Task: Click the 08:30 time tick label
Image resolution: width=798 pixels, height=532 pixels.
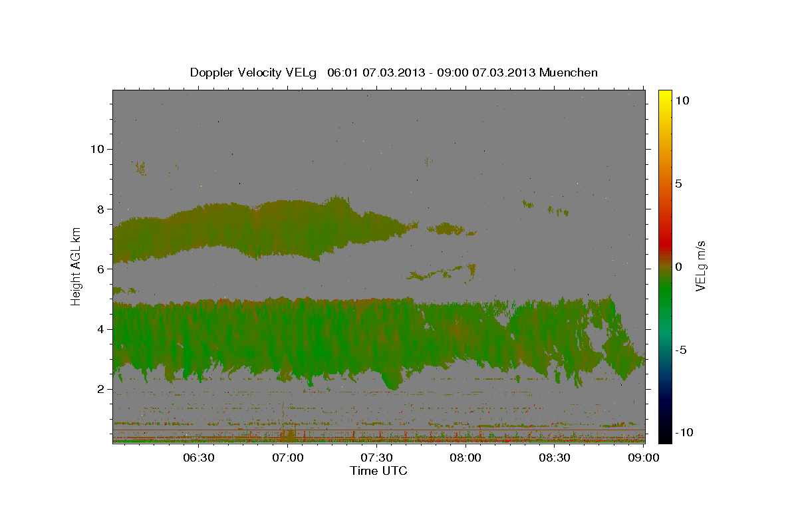Action: pyautogui.click(x=555, y=458)
